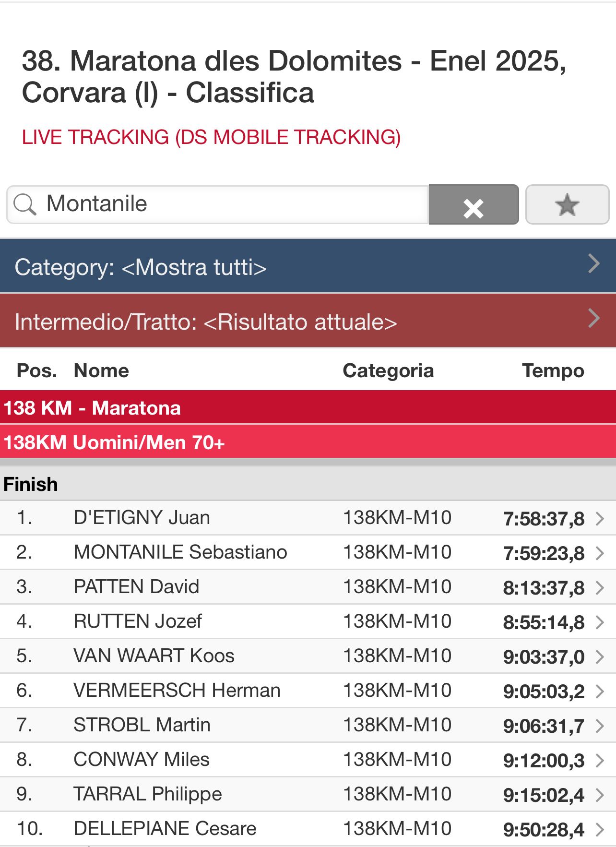Open detail arrow for CONWAY Miles
This screenshot has width=616, height=847.
click(600, 761)
